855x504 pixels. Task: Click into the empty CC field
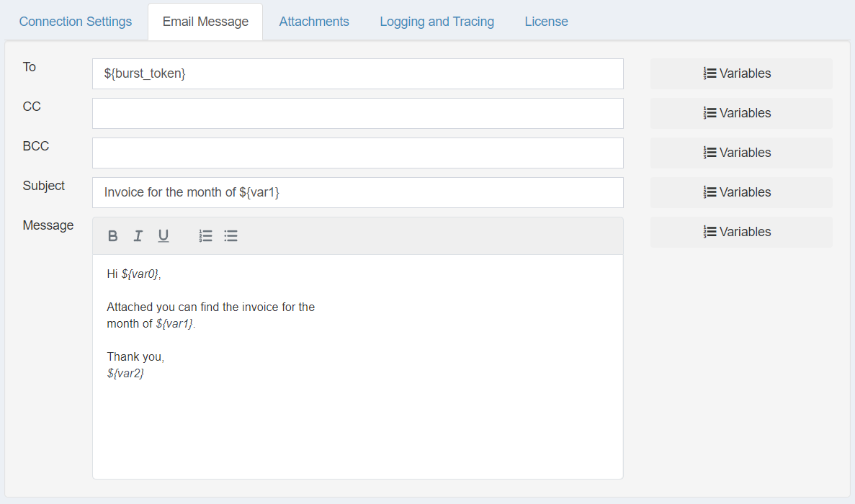(x=358, y=113)
